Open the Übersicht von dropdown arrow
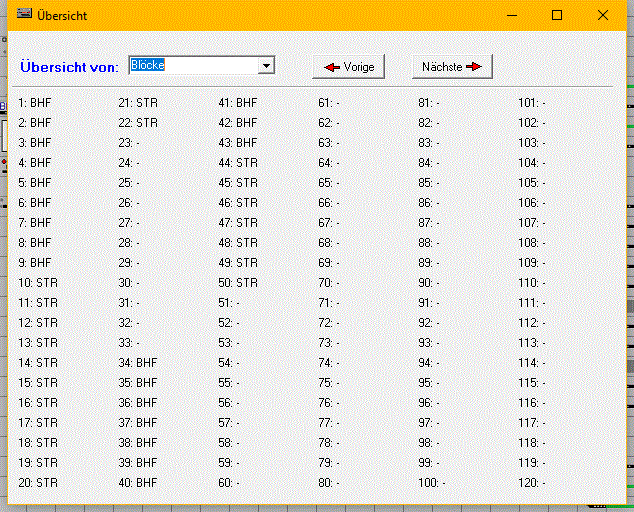The width and height of the screenshot is (634, 512). (x=266, y=66)
